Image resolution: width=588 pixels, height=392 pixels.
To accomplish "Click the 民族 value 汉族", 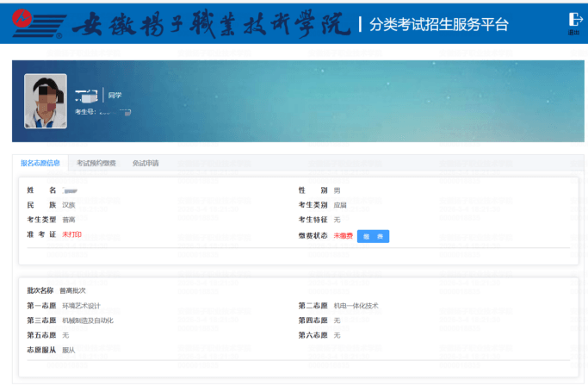I will click(69, 205).
